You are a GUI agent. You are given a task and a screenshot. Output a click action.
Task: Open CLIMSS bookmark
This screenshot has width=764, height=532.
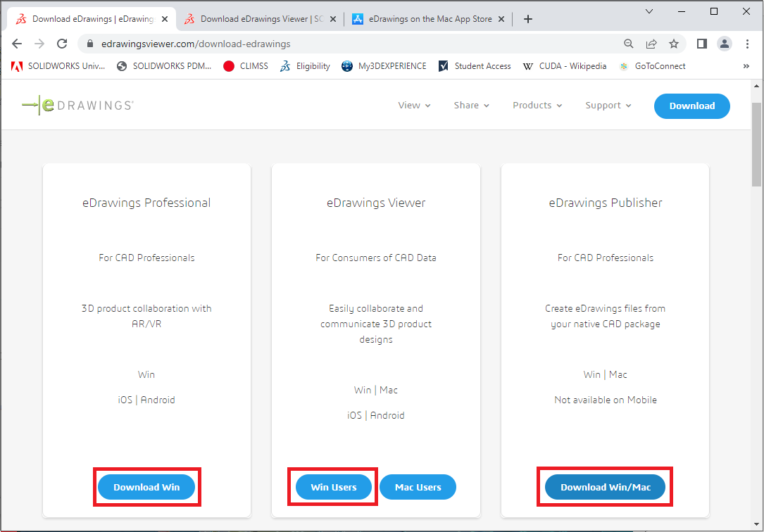[x=246, y=66]
